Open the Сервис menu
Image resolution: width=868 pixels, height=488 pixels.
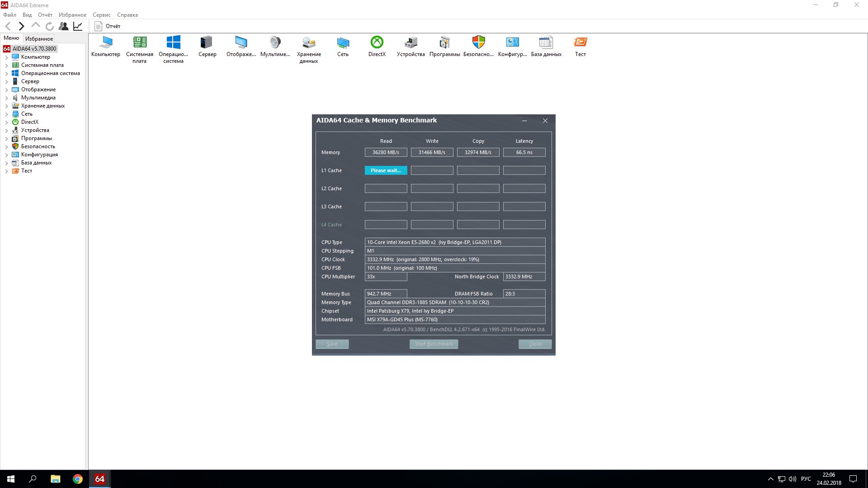(x=102, y=15)
